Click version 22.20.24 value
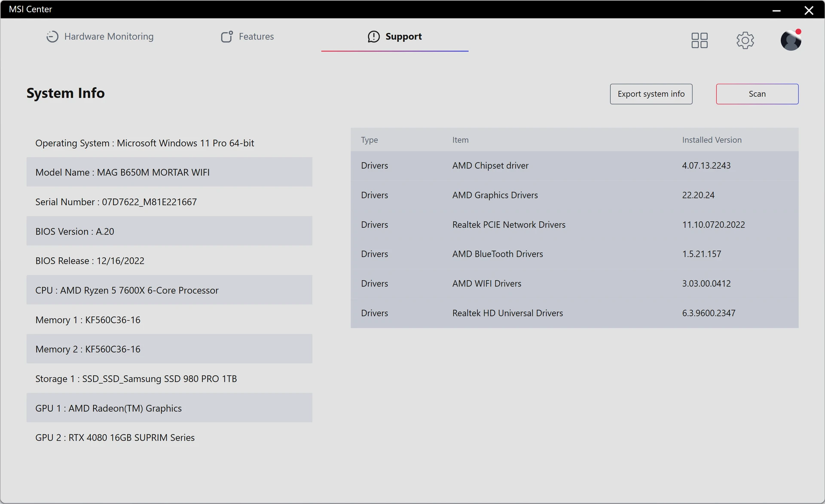Screen dimensions: 825x504 click(x=698, y=195)
